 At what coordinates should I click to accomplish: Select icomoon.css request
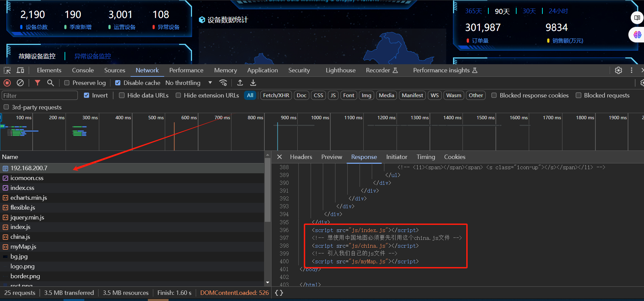tap(132, 178)
